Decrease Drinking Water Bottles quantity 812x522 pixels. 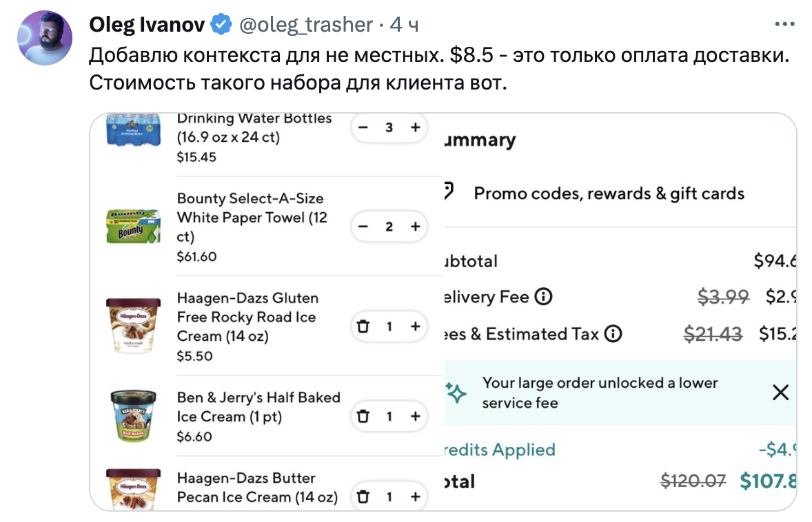(364, 127)
